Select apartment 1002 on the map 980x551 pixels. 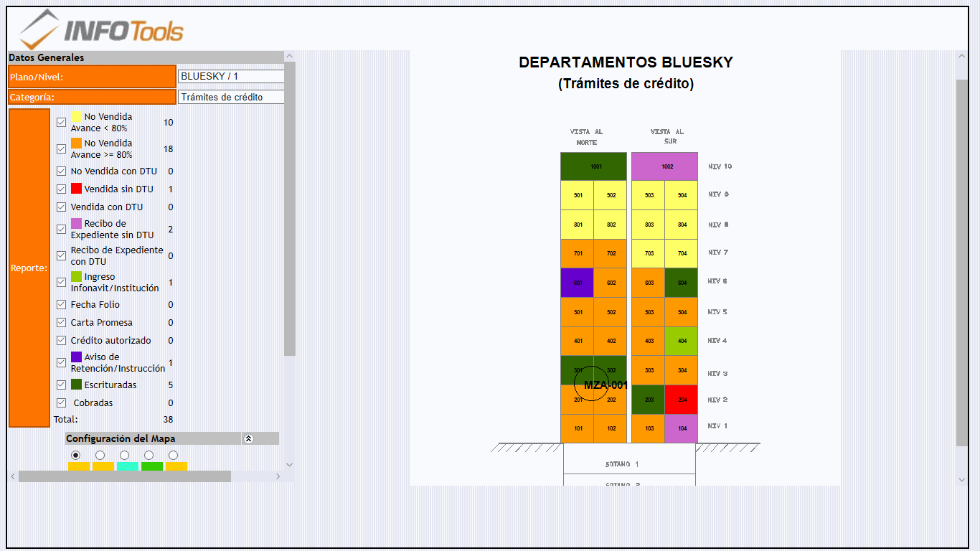click(664, 166)
